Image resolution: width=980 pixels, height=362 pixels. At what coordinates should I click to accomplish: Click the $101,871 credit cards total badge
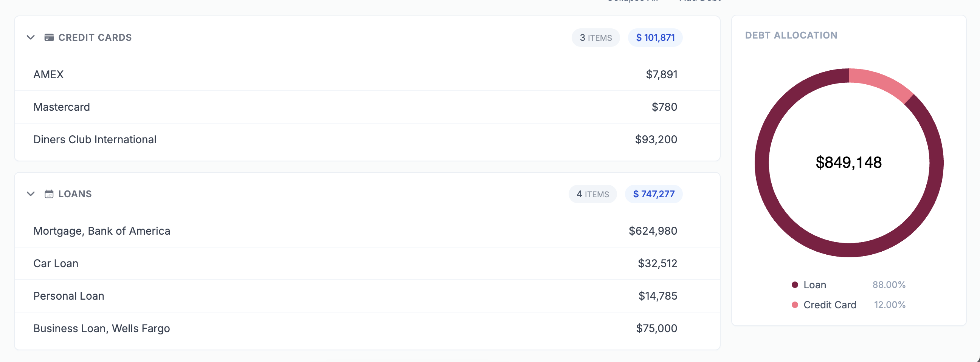point(655,38)
